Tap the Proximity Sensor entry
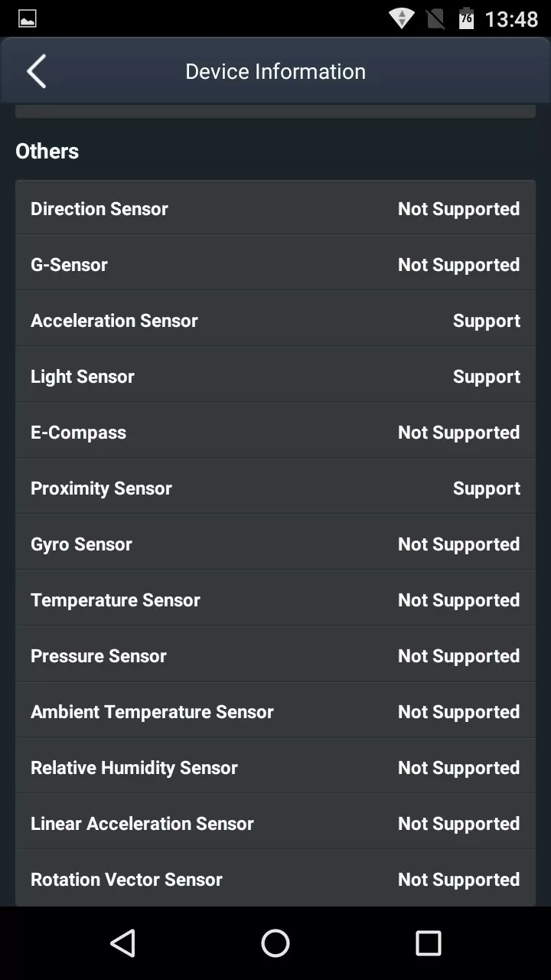 tap(275, 488)
